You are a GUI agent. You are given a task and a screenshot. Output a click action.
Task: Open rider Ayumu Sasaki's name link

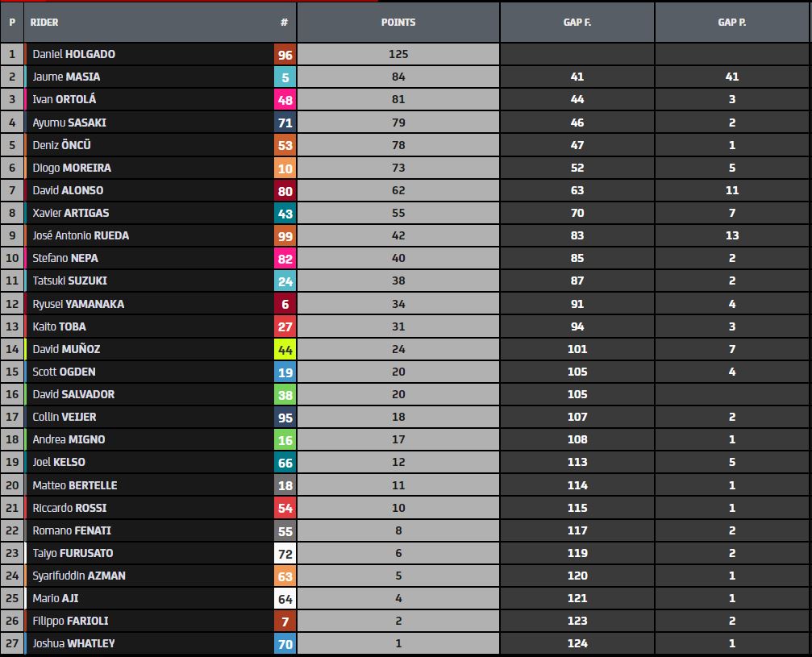(x=69, y=123)
